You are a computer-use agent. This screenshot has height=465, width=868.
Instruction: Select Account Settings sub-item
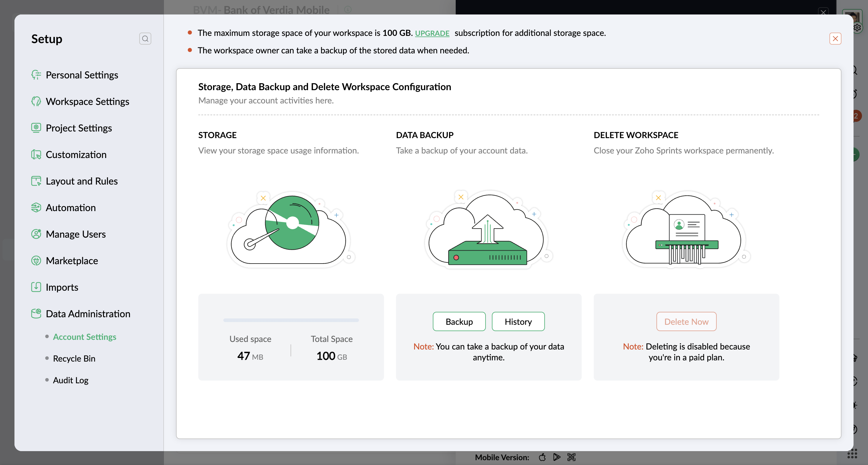point(85,337)
